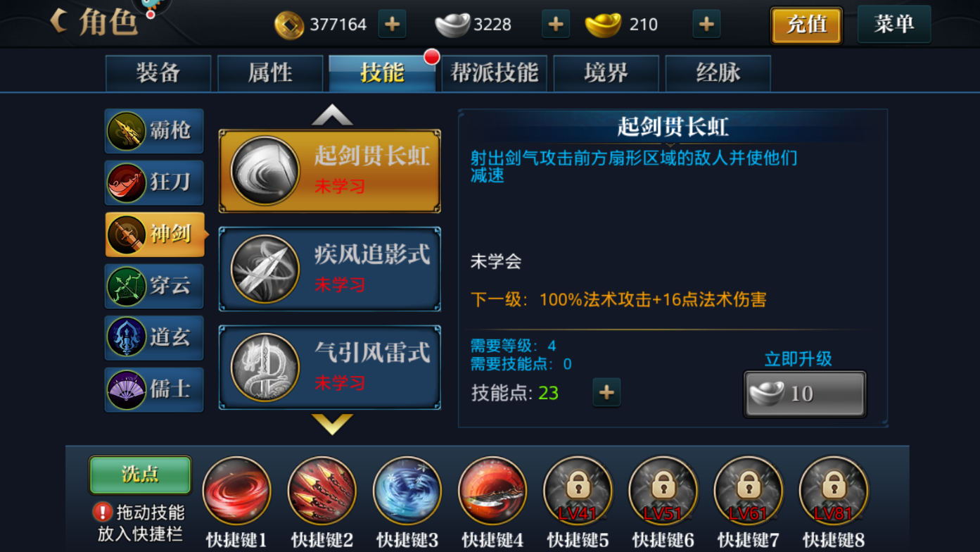Choose the 穿云 archer class

154,286
